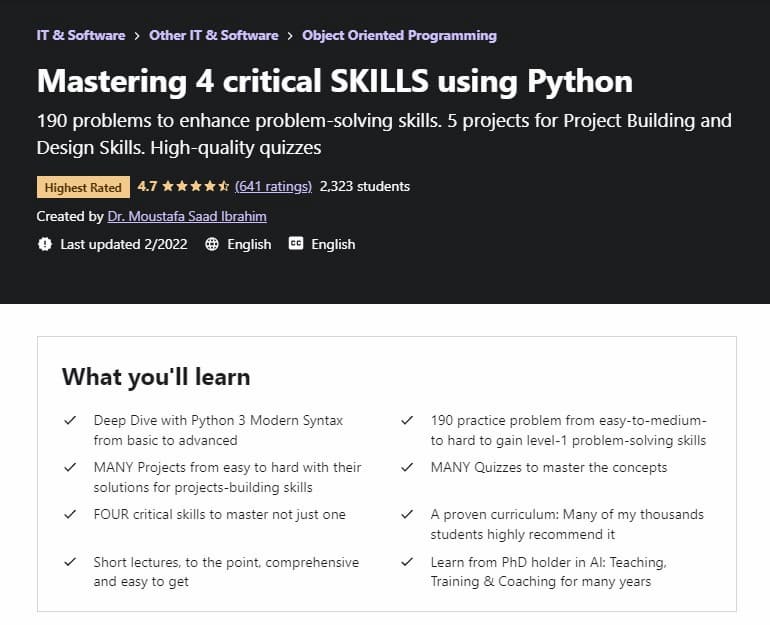Viewport: 770px width, 625px height.
Task: Click checkmark beside A proven curriculum
Action: click(407, 514)
